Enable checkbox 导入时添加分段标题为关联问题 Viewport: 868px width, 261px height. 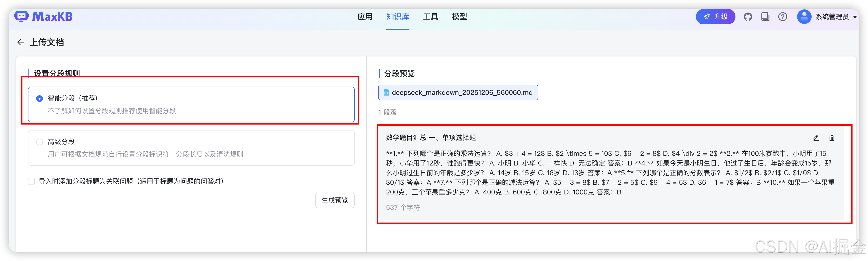click(x=31, y=181)
